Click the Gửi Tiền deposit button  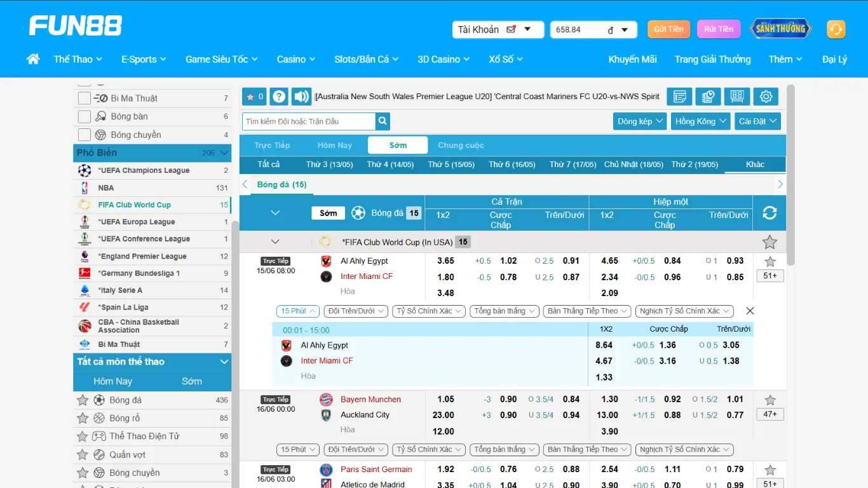[x=668, y=29]
